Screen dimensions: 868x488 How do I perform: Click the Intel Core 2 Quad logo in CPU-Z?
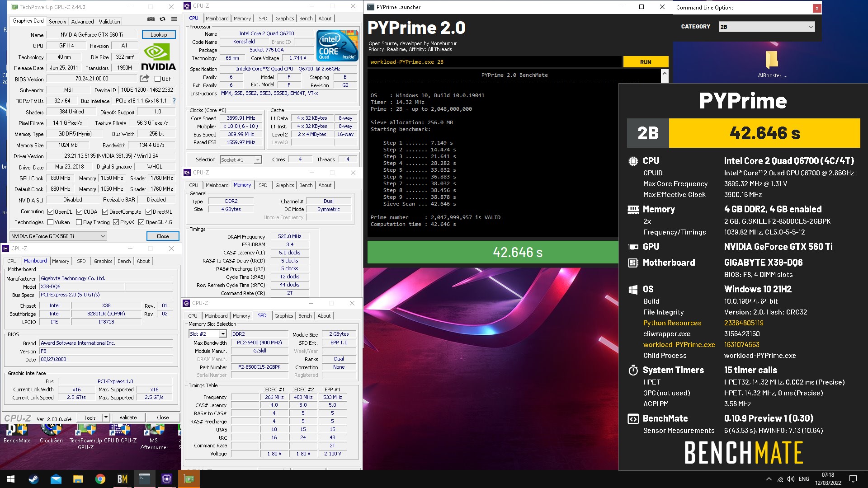337,45
